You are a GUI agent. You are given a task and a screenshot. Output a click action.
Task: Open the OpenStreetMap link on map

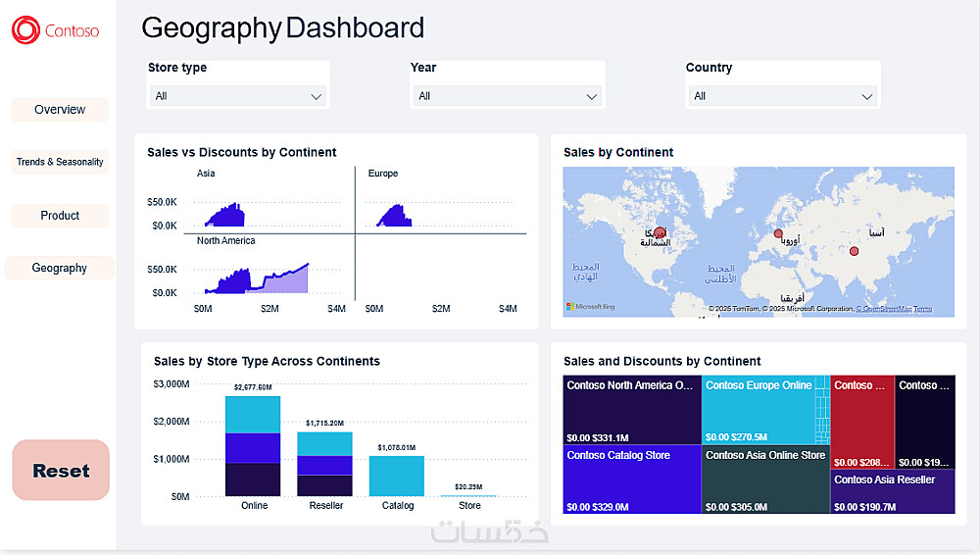coord(883,309)
